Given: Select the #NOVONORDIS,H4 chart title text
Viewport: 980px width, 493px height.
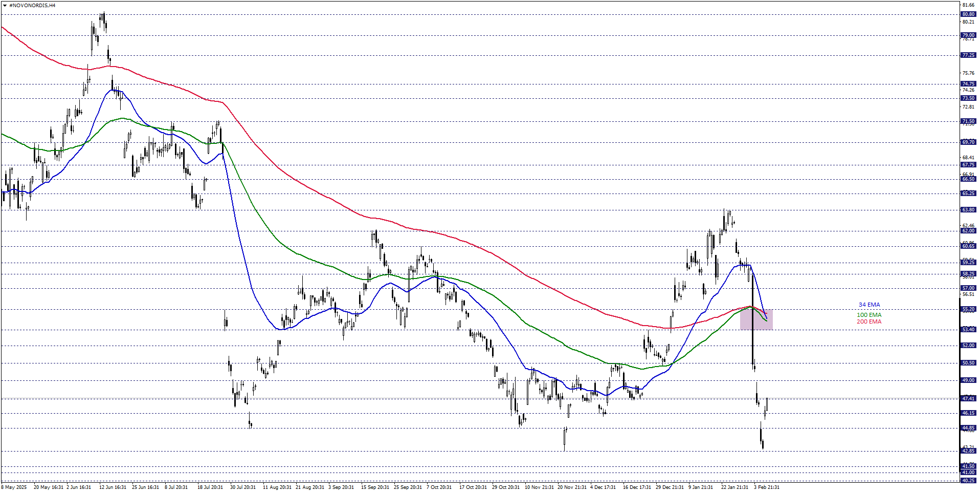Looking at the screenshot, I should pos(32,5).
